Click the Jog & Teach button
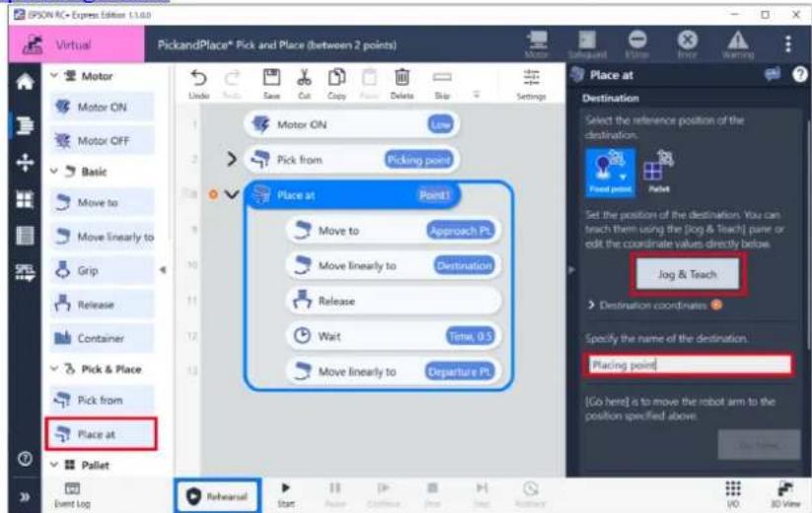 688,274
